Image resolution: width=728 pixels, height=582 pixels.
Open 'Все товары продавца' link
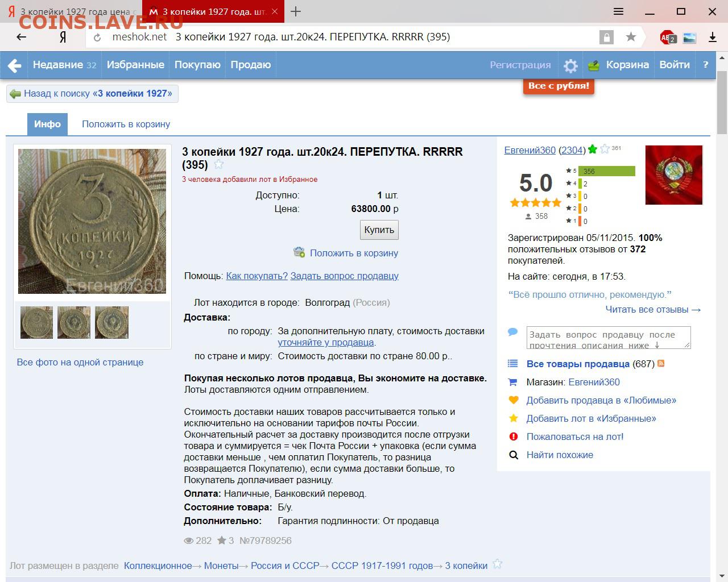coord(578,364)
